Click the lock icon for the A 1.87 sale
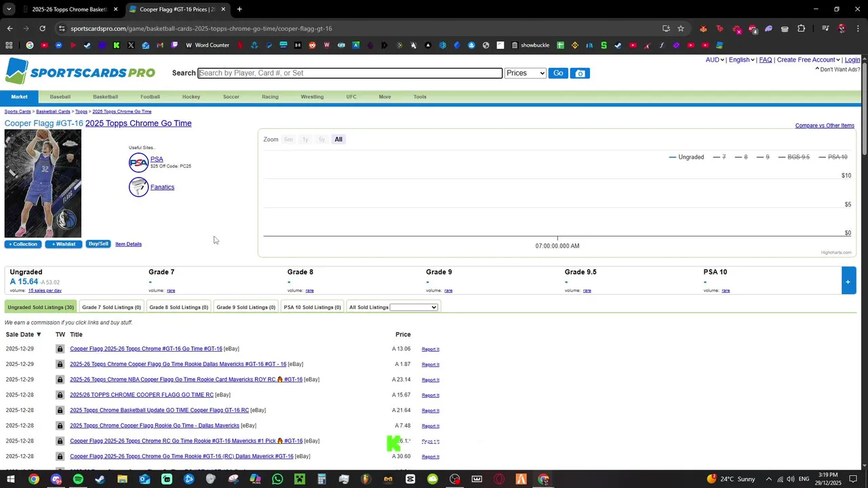The height and width of the screenshot is (488, 868). point(60,364)
